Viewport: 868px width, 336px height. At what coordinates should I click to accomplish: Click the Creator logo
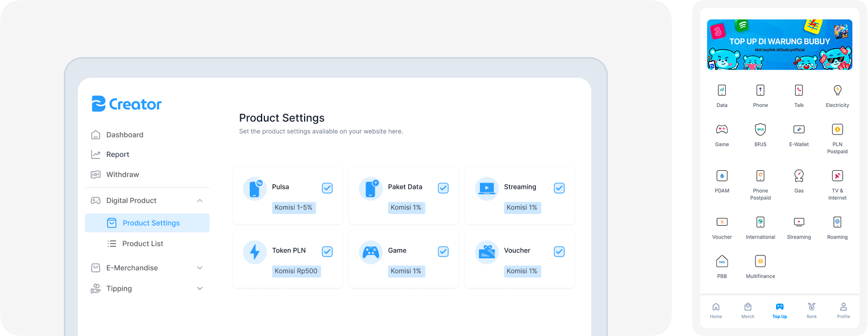point(127,104)
